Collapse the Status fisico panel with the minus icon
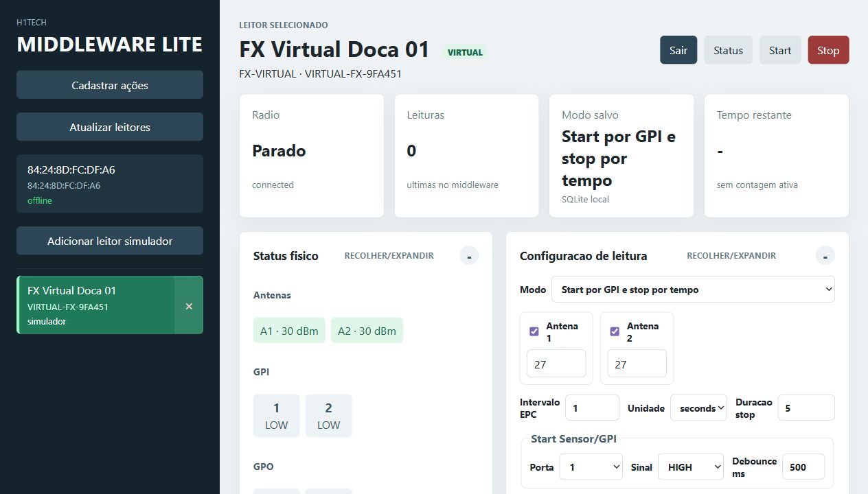The image size is (868, 494). (469, 256)
